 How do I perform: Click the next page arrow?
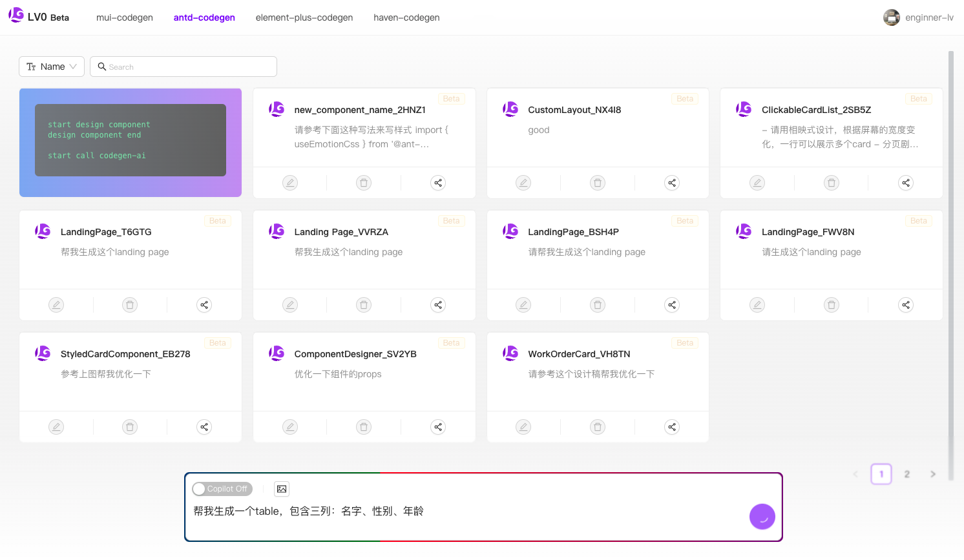coord(932,473)
